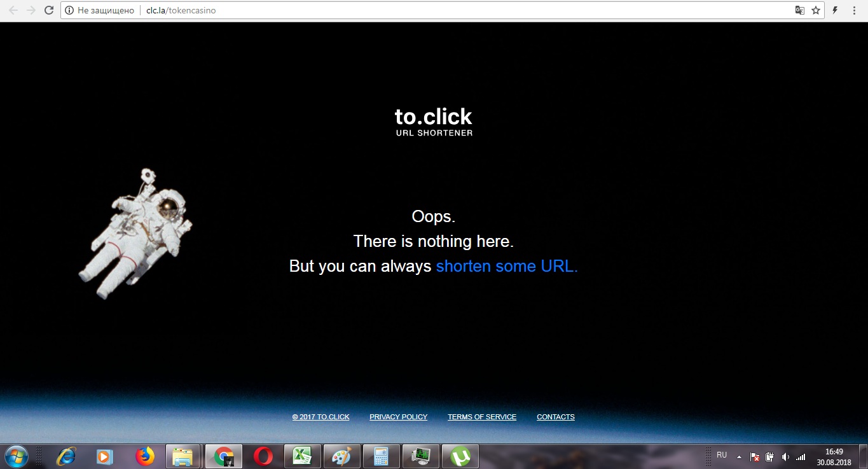Bookmark this page with star icon
The width and height of the screenshot is (868, 469).
(x=816, y=10)
